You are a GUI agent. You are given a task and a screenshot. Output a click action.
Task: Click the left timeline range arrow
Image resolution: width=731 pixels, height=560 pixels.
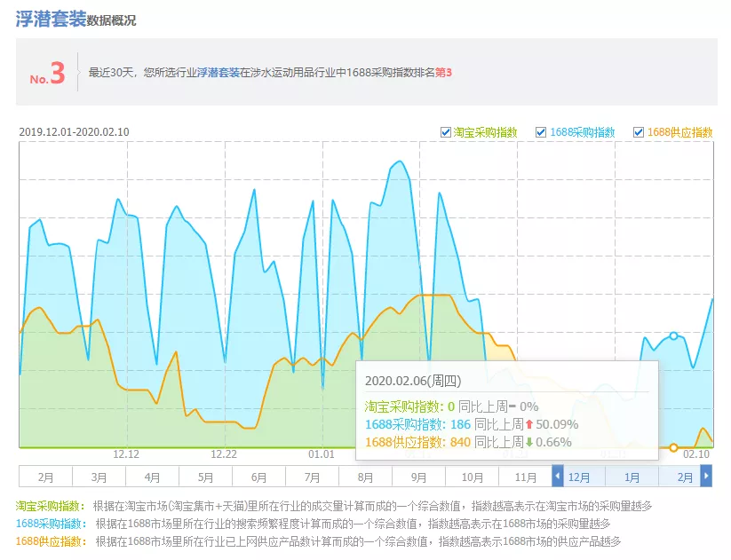[x=558, y=477]
